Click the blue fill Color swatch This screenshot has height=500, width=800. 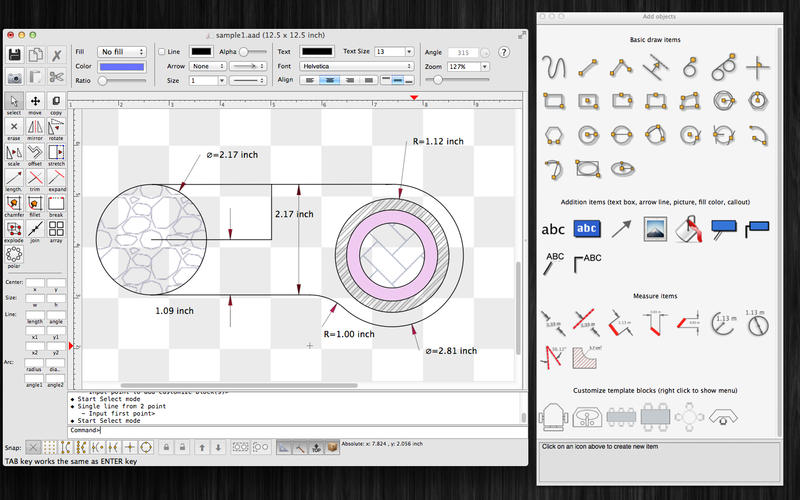[122, 65]
